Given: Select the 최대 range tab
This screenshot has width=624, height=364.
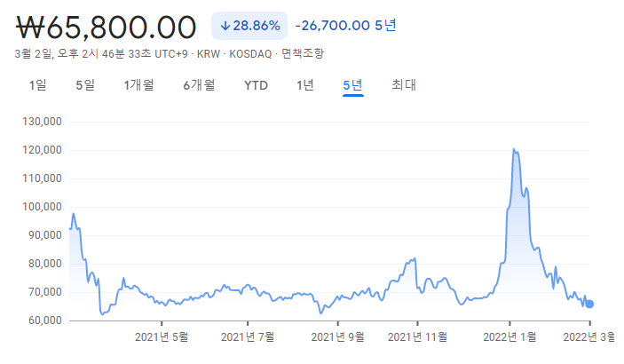Looking at the screenshot, I should (404, 85).
